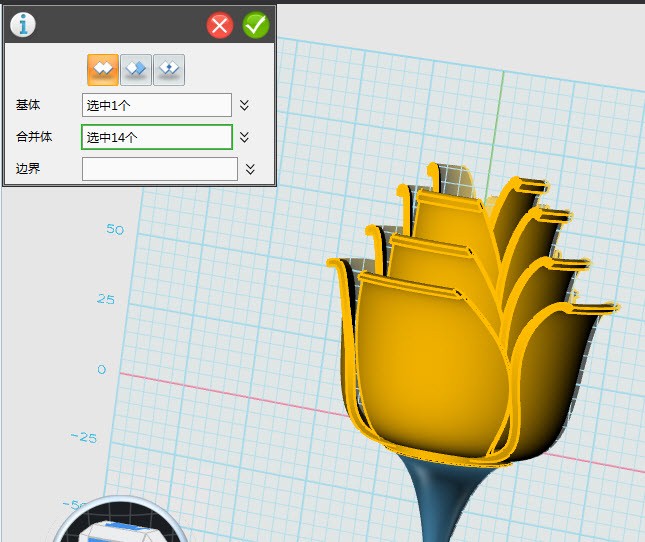645x542 pixels.
Task: Click the 边界 label
Action: pos(28,169)
